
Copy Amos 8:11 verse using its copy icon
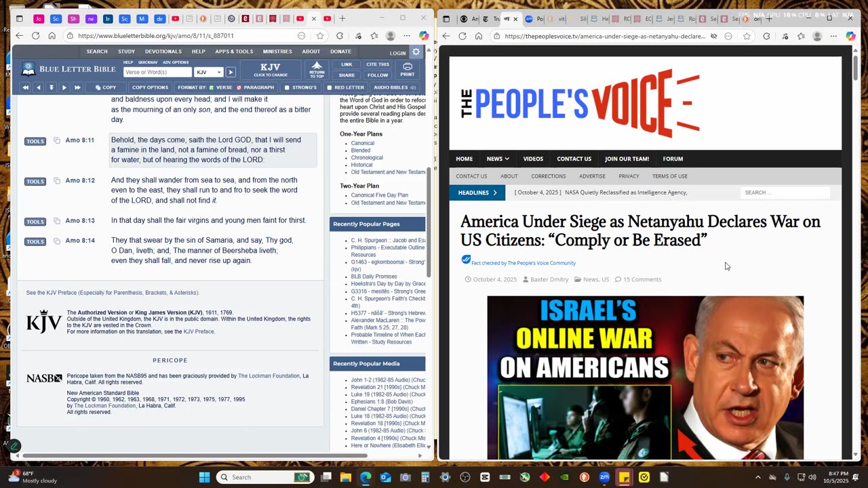click(x=57, y=140)
